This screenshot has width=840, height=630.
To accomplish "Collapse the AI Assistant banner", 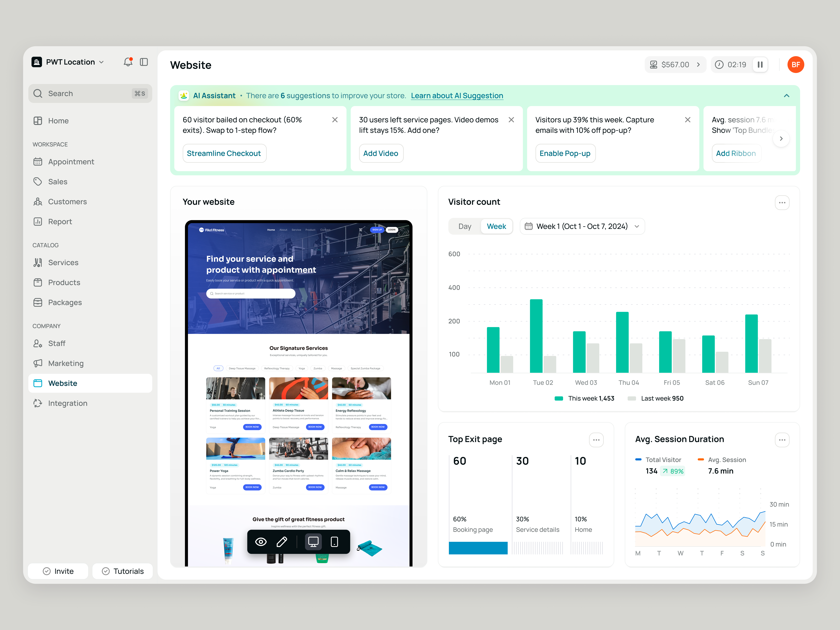I will click(786, 96).
